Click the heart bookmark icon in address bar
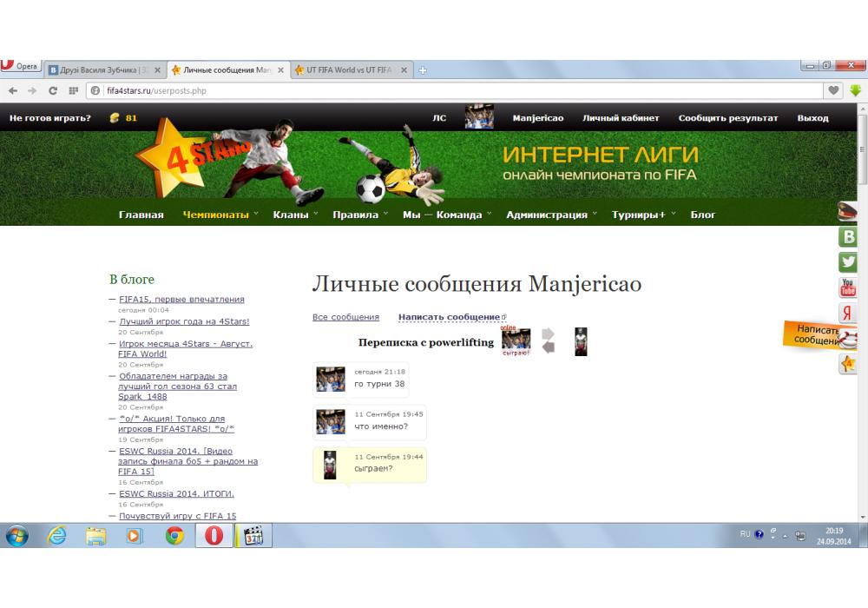 coord(834,90)
